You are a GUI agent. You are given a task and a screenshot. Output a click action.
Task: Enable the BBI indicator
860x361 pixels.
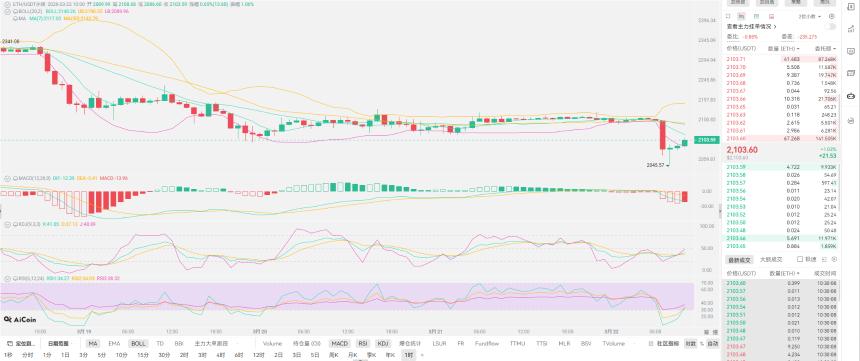pos(179,343)
